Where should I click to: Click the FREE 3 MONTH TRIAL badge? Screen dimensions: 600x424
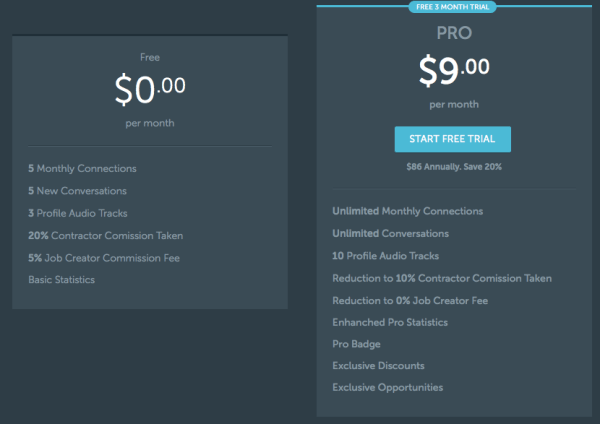click(453, 8)
